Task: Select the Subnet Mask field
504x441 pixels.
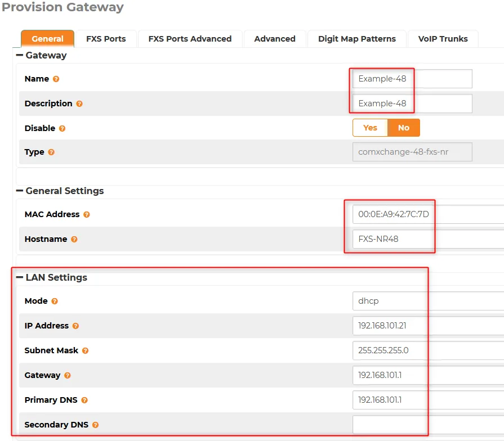Action: tap(428, 350)
